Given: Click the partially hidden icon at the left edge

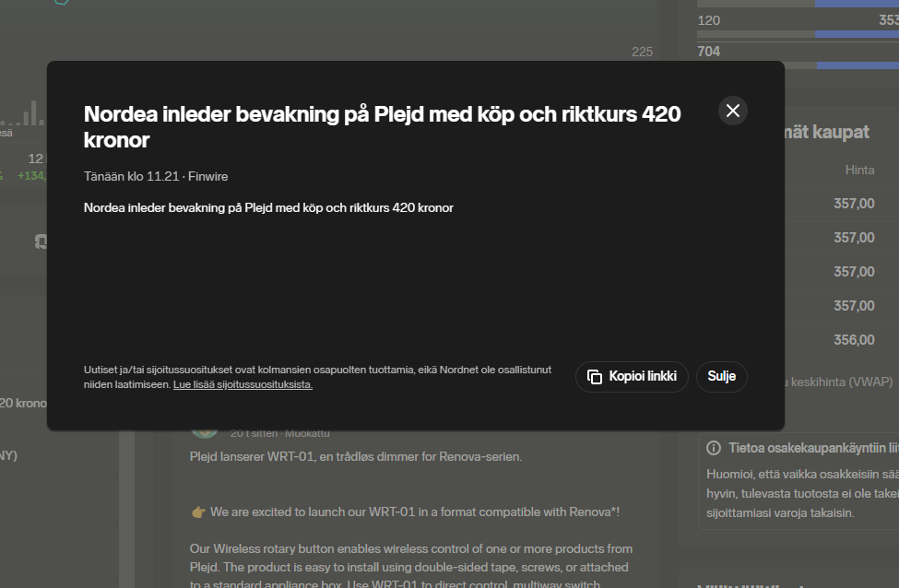Looking at the screenshot, I should click(41, 241).
